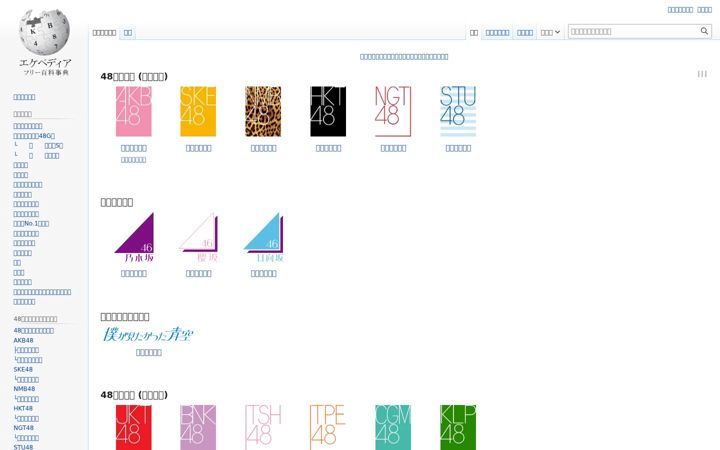Open the AKB48 pink logo image

coord(134,111)
